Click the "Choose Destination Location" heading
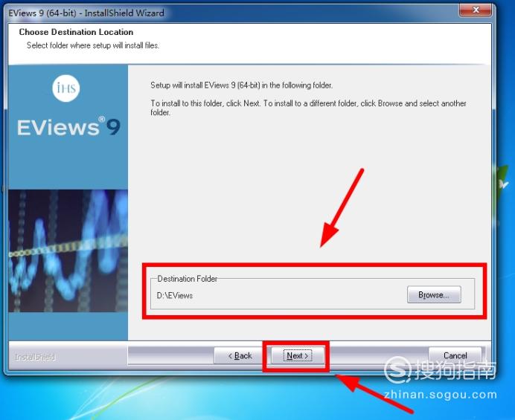Image resolution: width=515 pixels, height=420 pixels. click(76, 32)
